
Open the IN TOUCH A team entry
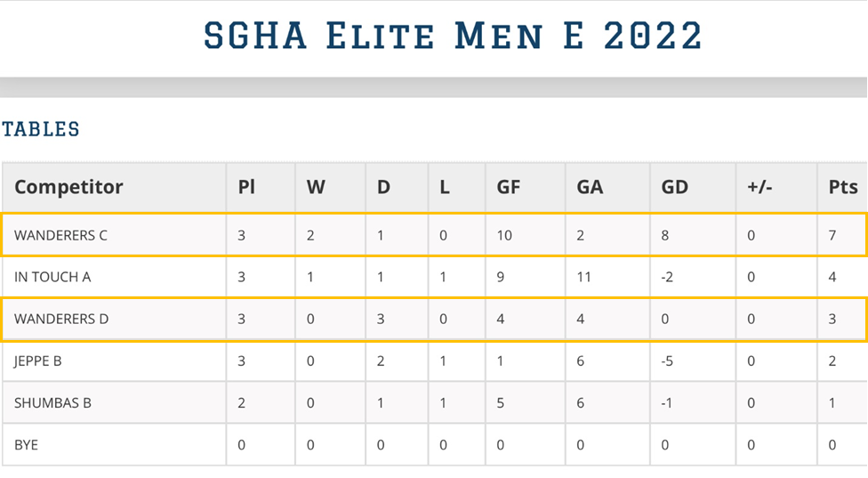point(52,277)
